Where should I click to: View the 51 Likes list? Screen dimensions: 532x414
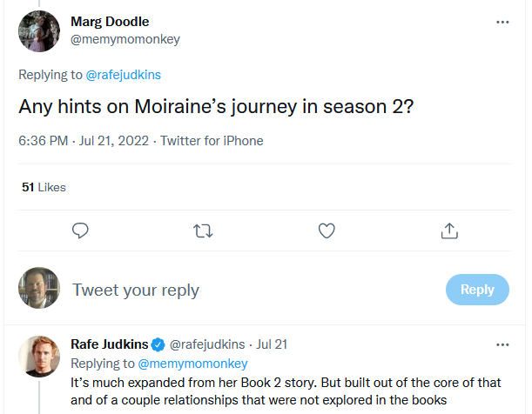pyautogui.click(x=44, y=187)
